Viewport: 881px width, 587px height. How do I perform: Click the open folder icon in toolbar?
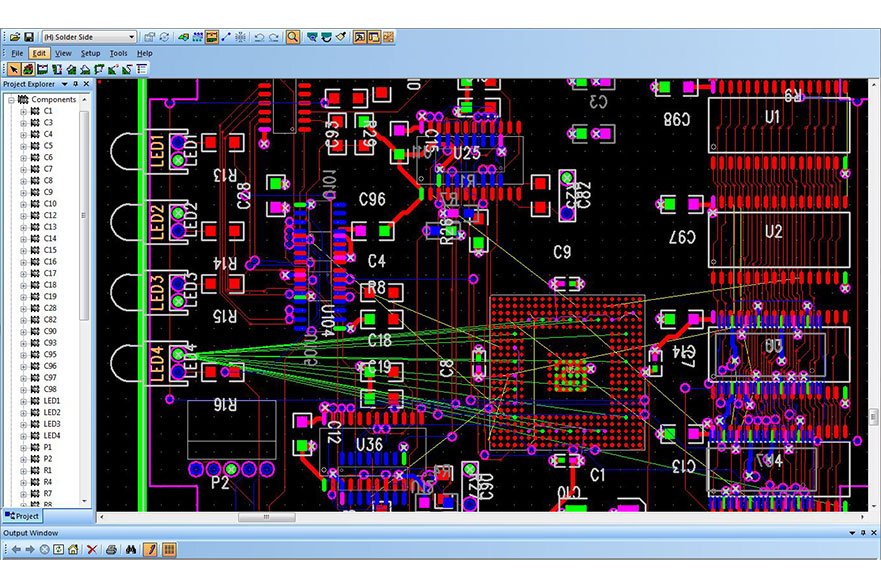tap(14, 37)
